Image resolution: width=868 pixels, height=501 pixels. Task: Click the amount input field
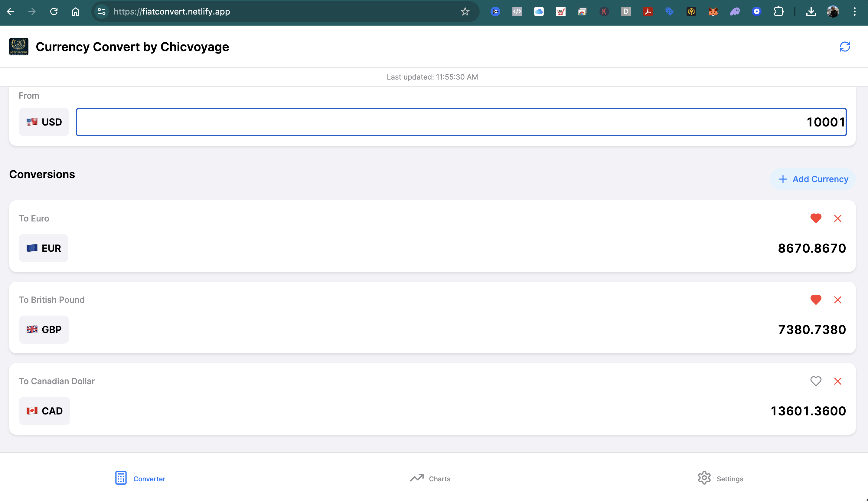coord(461,122)
